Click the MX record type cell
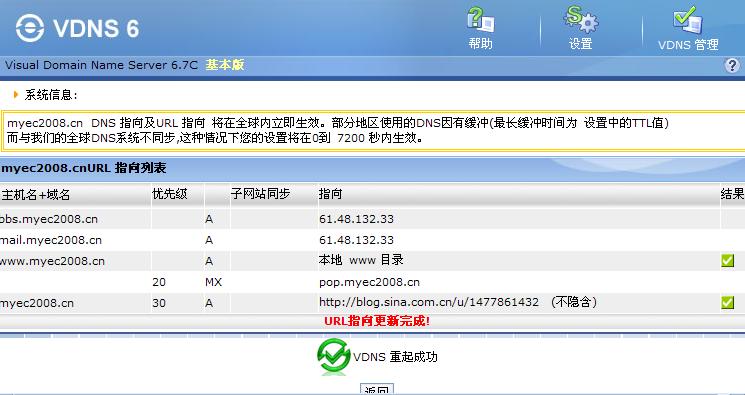 coord(213,282)
